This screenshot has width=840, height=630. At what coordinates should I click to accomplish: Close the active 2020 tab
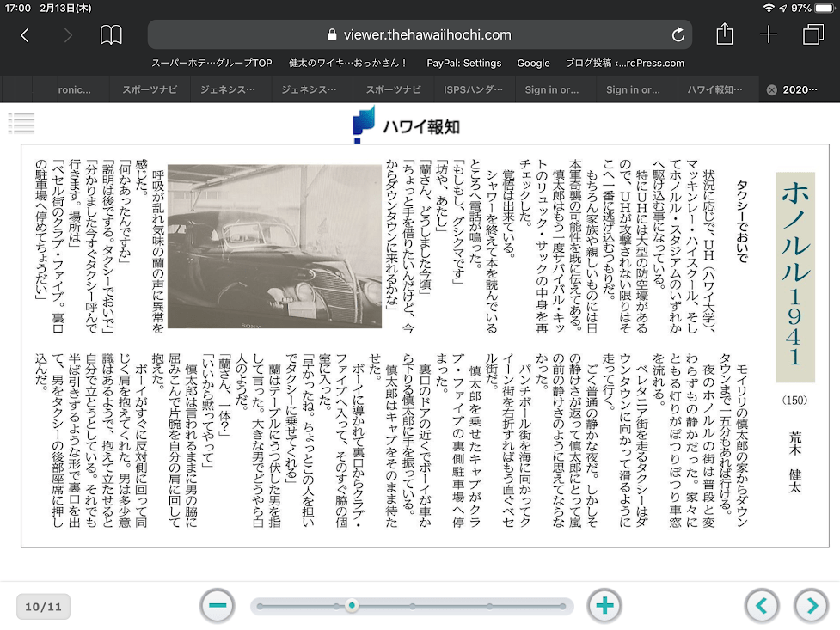771,89
